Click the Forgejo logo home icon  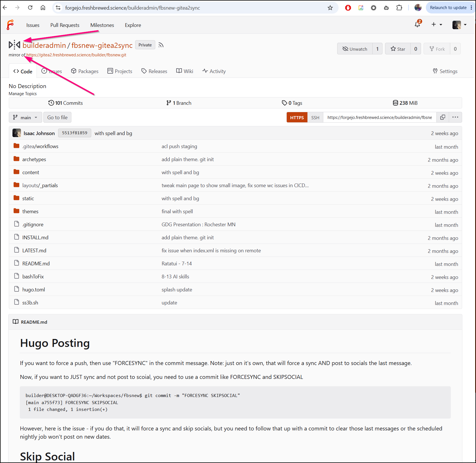point(10,25)
